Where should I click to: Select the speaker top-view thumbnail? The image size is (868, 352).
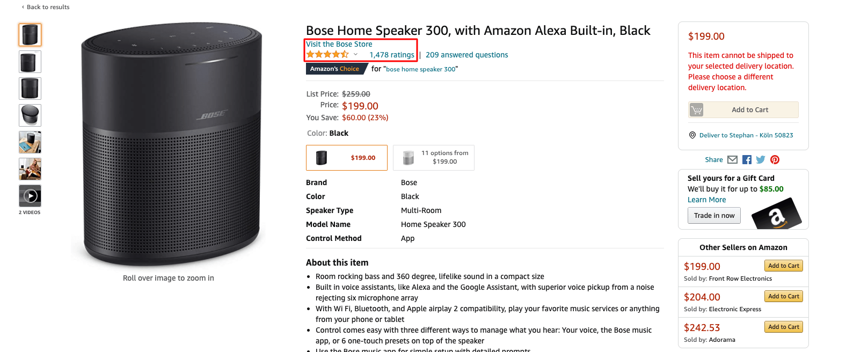(x=30, y=115)
